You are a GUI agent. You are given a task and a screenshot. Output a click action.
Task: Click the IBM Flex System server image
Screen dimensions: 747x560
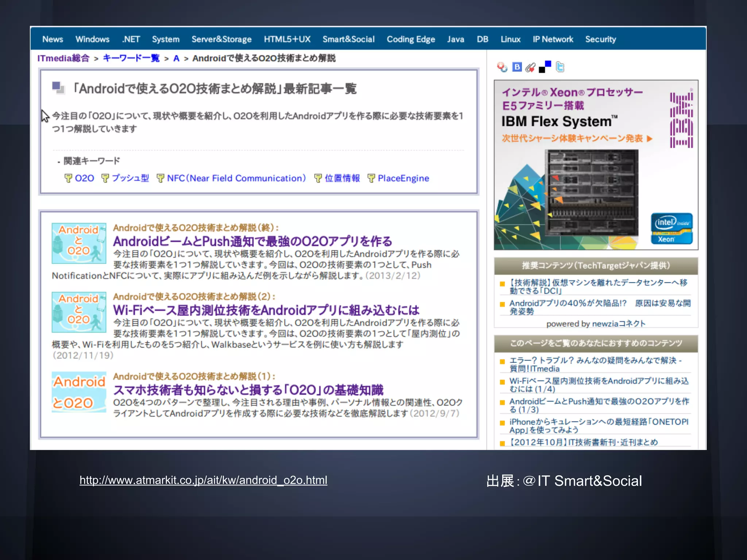click(592, 192)
